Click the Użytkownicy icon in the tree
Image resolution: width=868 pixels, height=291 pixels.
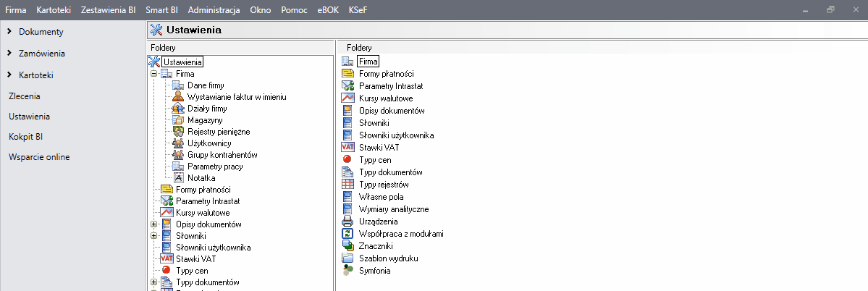[179, 143]
